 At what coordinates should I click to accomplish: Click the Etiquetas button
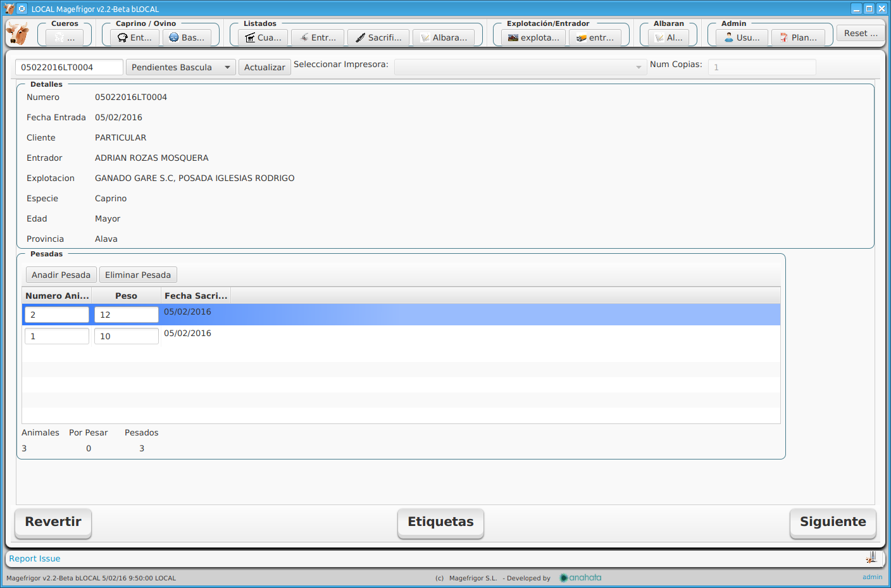pos(440,523)
